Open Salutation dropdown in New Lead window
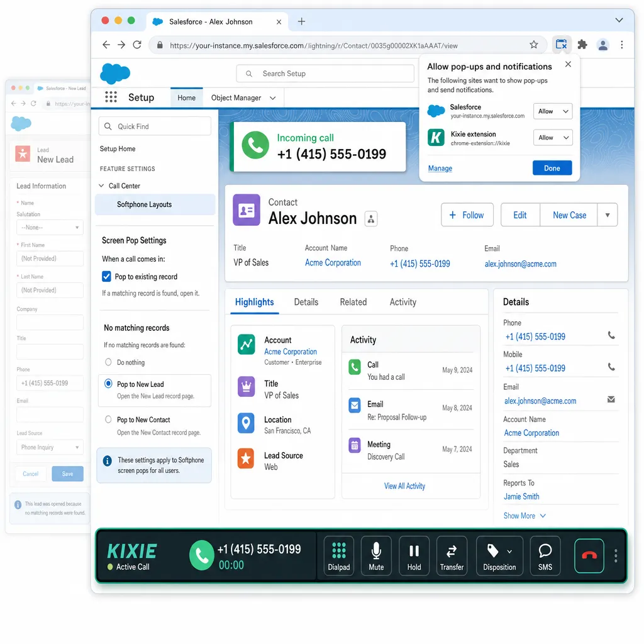The height and width of the screenshot is (644, 644). pos(50,227)
